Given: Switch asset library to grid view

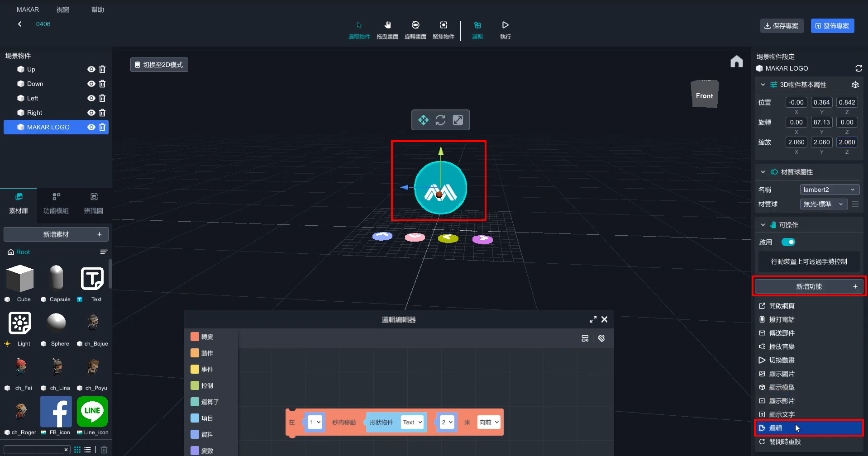Looking at the screenshot, I should 77,450.
